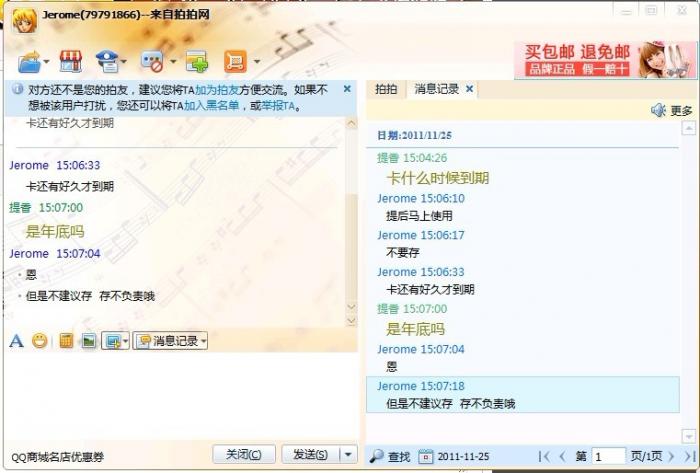The height and width of the screenshot is (473, 700).
Task: Open the font A formatting tool
Action: pyautogui.click(x=17, y=341)
